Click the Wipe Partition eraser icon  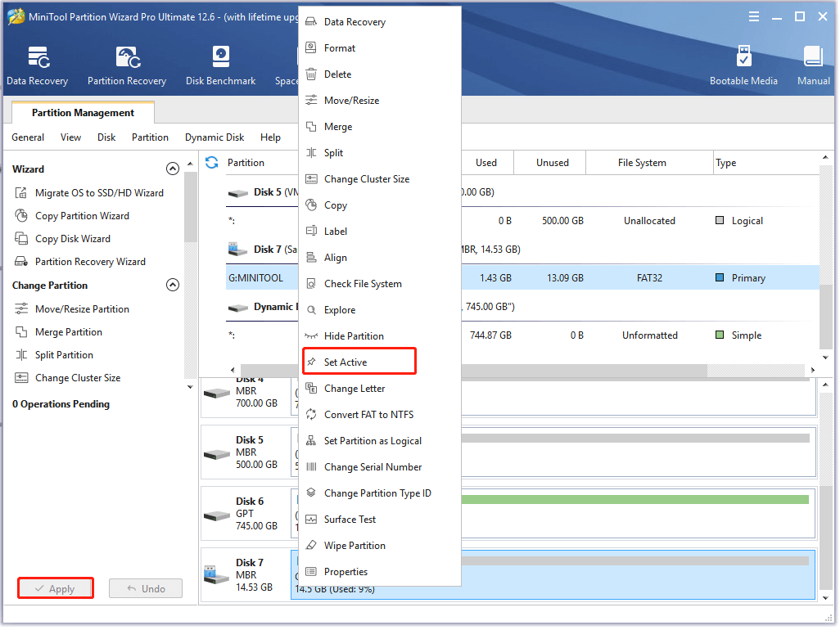311,546
